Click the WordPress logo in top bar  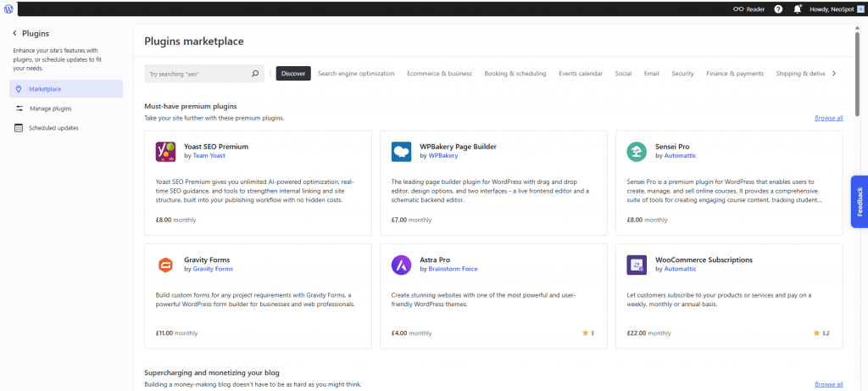click(x=8, y=8)
